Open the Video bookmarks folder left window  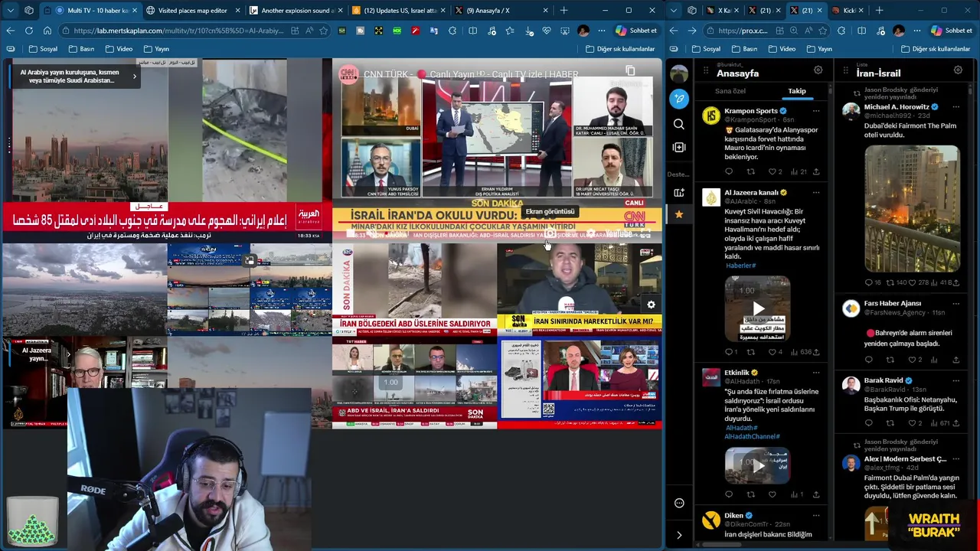pos(119,49)
